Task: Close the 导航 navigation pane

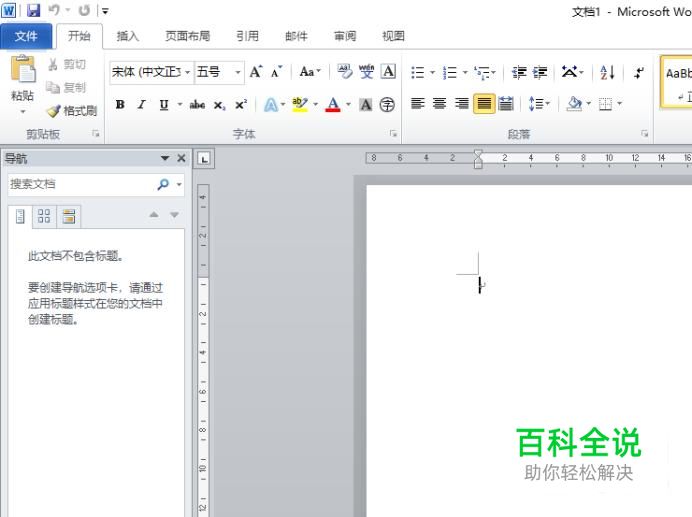Action: coord(181,158)
